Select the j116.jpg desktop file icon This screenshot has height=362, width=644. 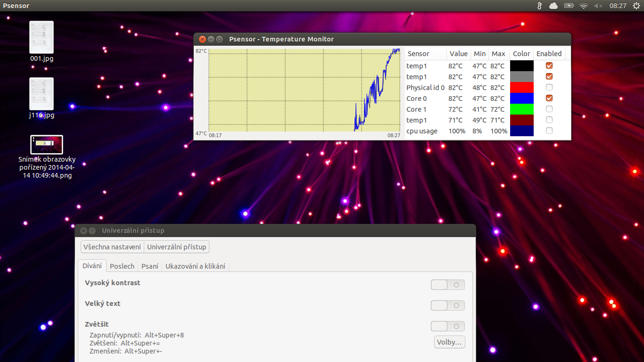[x=41, y=94]
